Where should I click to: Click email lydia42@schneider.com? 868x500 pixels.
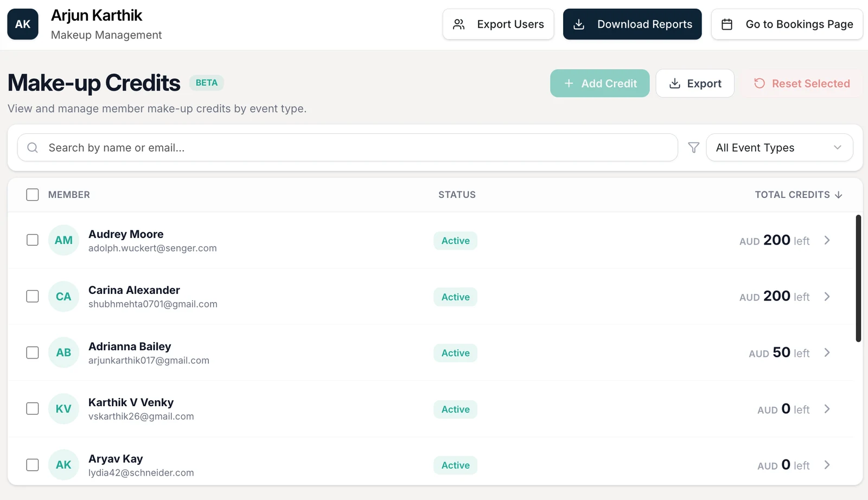141,473
